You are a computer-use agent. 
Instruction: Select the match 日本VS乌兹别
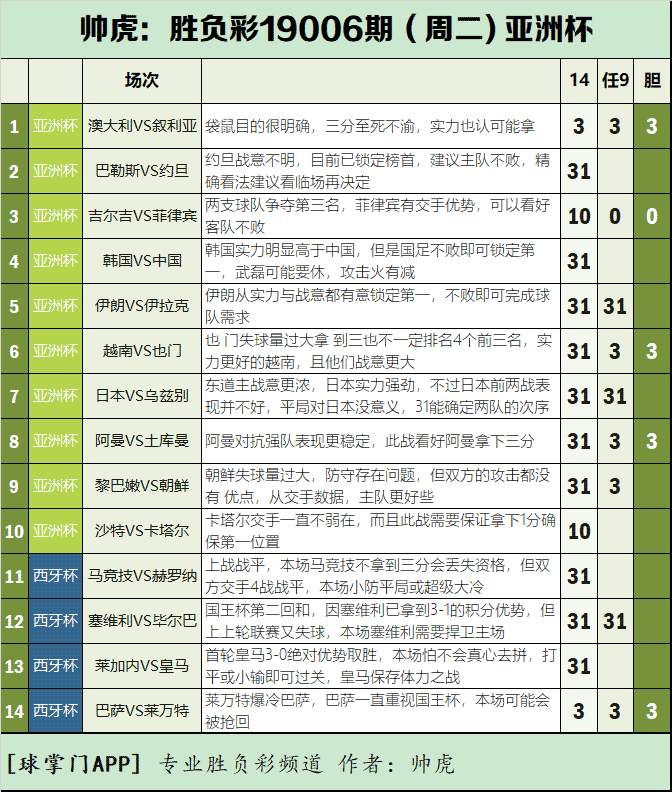pos(142,396)
